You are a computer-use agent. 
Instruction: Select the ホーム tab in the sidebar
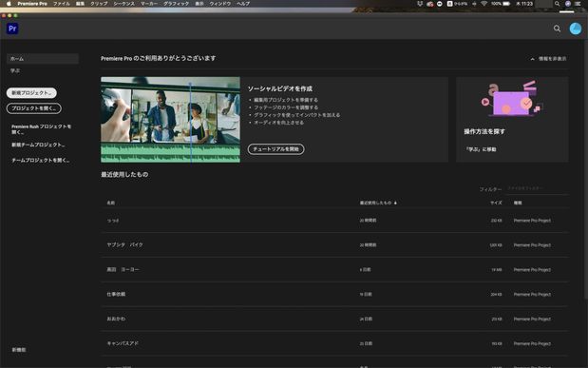click(43, 59)
